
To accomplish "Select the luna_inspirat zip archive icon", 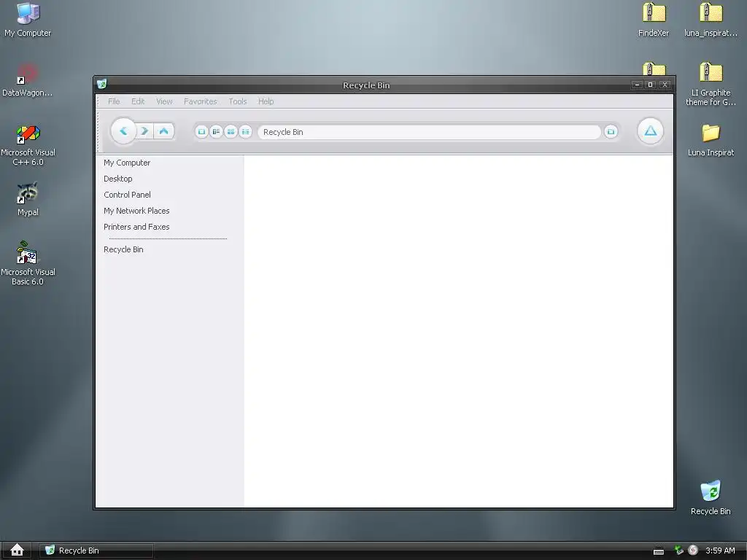I will (x=711, y=20).
